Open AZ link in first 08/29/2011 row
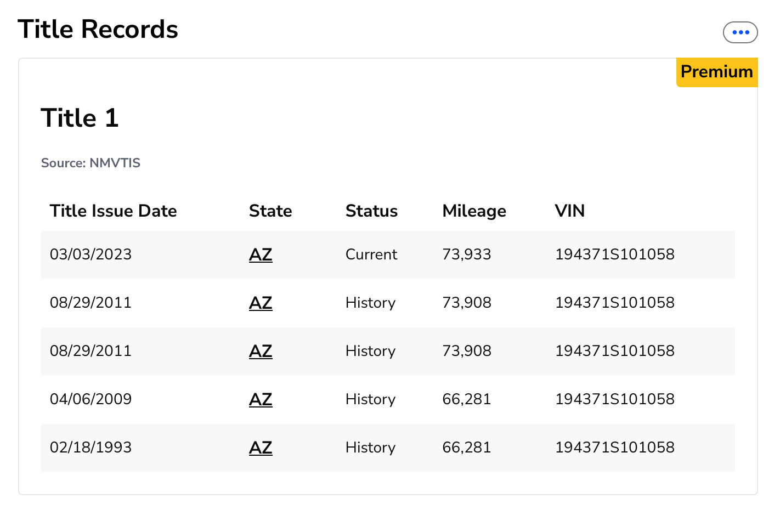780x532 pixels. [261, 303]
